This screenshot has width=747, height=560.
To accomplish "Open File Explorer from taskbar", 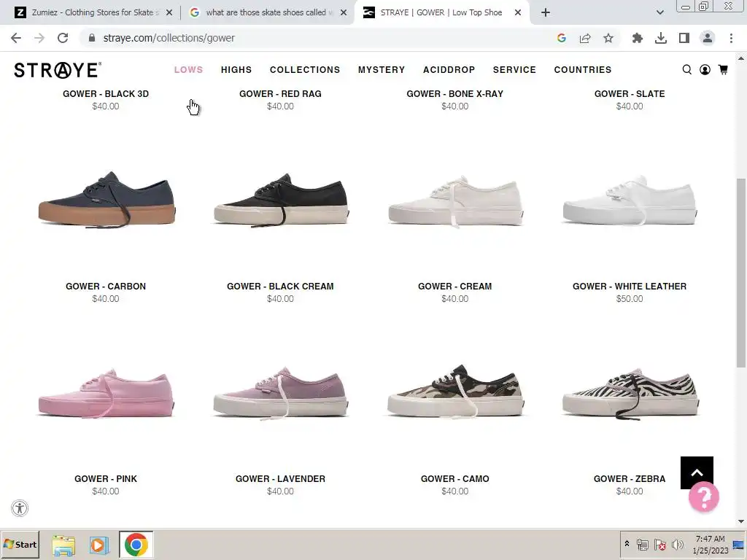I will click(x=63, y=545).
